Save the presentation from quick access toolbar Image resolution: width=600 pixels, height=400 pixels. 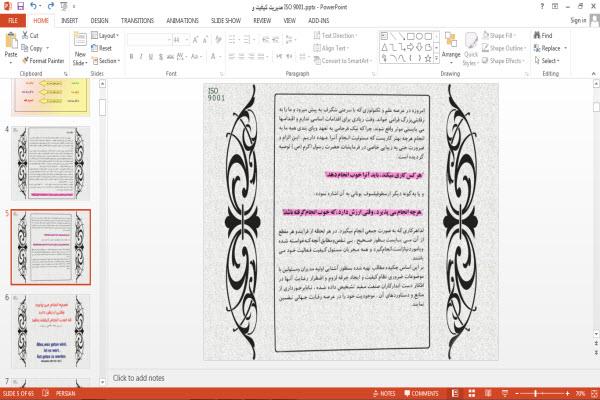point(20,6)
